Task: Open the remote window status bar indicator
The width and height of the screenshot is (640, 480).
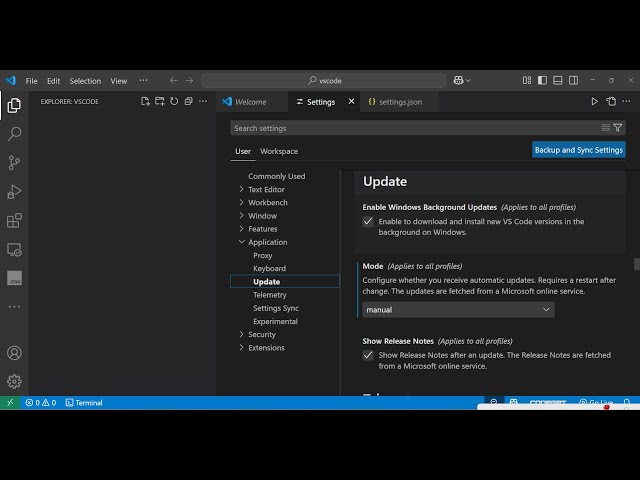Action: pyautogui.click(x=10, y=402)
